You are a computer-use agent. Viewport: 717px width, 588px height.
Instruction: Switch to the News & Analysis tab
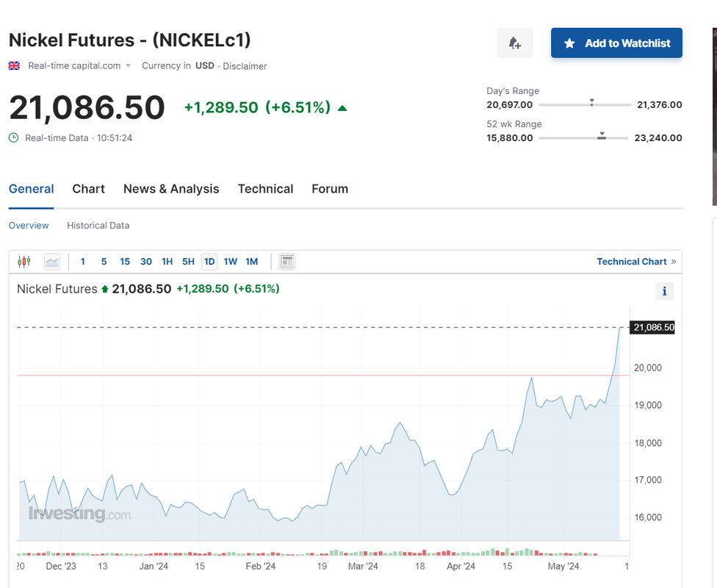[171, 189]
